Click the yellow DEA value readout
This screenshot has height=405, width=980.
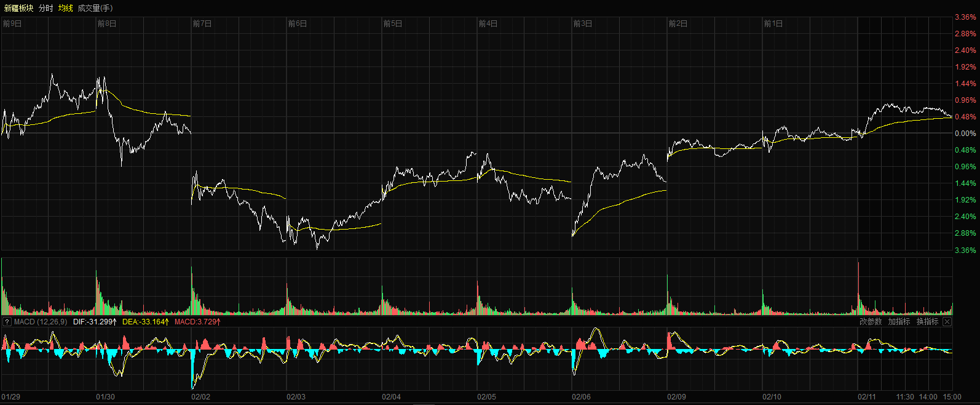click(146, 322)
